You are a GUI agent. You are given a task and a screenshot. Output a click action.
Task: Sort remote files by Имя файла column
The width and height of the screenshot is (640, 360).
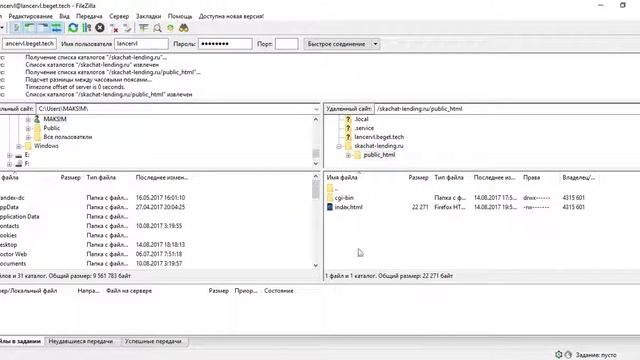[x=342, y=178]
